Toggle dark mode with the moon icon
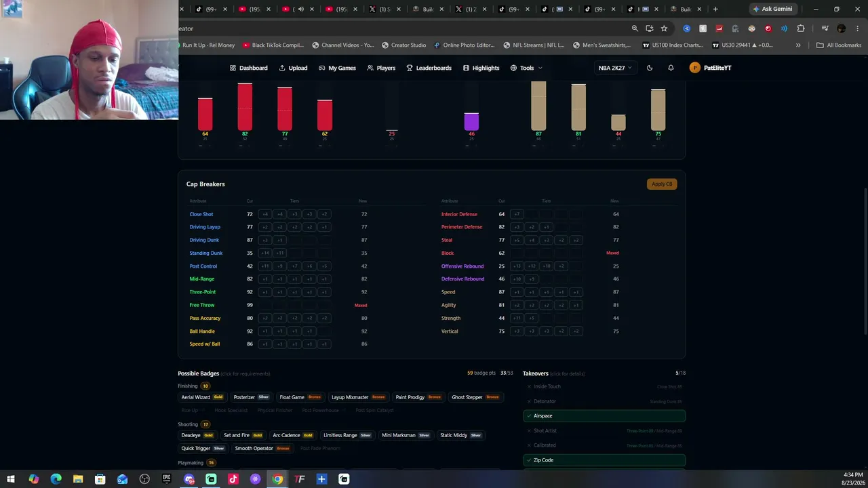The height and width of the screenshot is (488, 868). point(650,68)
